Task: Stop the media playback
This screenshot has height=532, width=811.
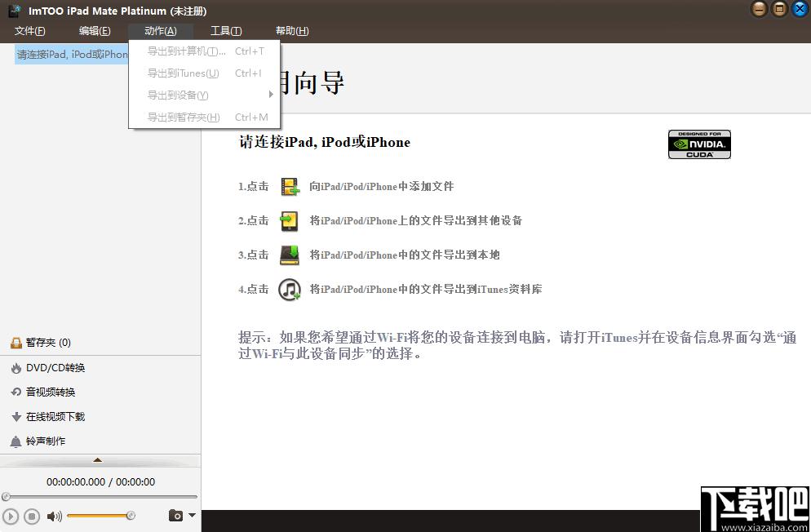Action: [x=32, y=516]
